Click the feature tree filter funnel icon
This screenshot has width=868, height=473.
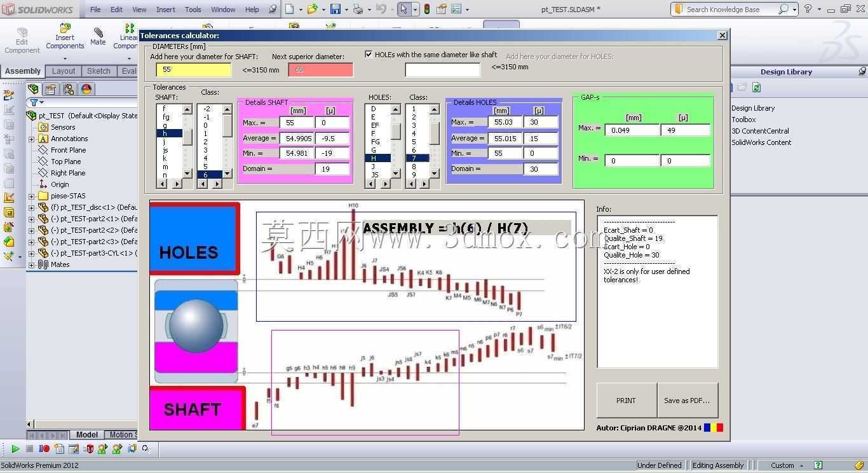(x=34, y=102)
